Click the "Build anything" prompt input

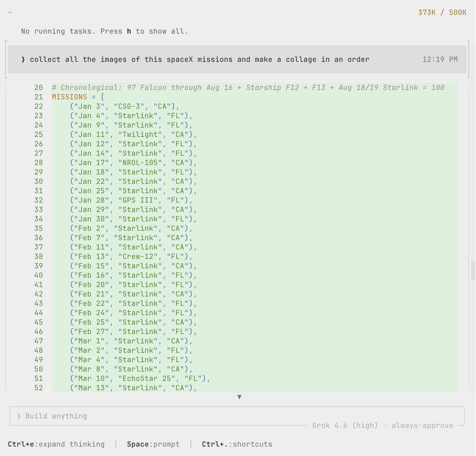point(237,416)
